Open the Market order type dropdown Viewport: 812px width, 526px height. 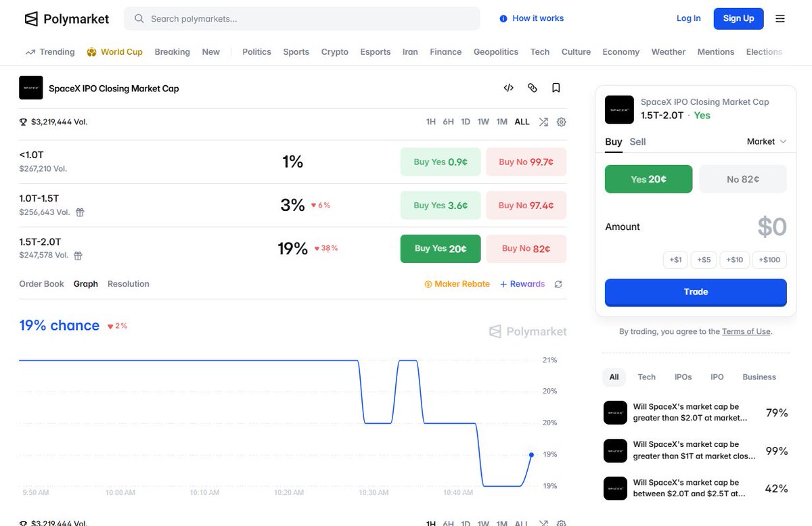767,141
